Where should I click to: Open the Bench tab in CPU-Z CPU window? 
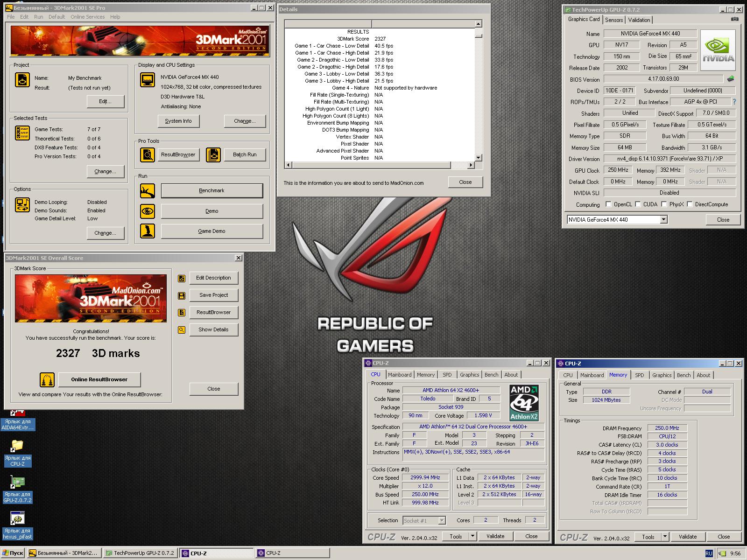[x=491, y=375]
